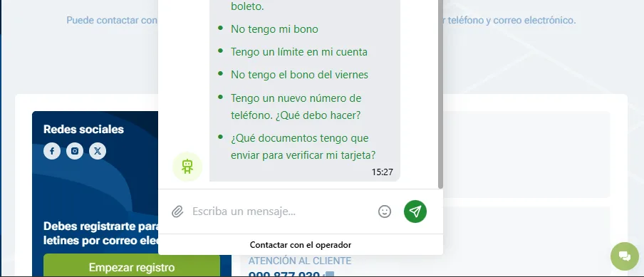Open the Facebook social media icon
This screenshot has width=644, height=277.
52,151
